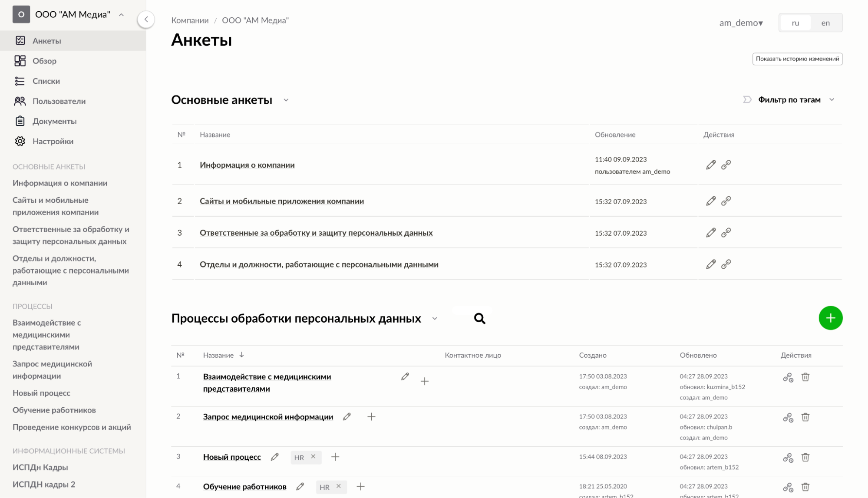868x498 pixels.
Task: Open ИСПДн Кадры in sidebar
Action: click(x=40, y=468)
